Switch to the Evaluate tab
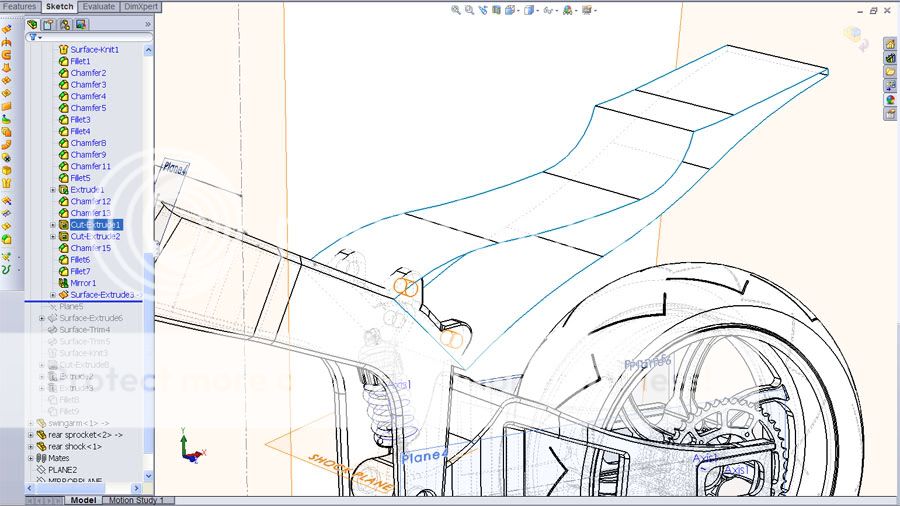Image resolution: width=900 pixels, height=506 pixels. [x=98, y=6]
